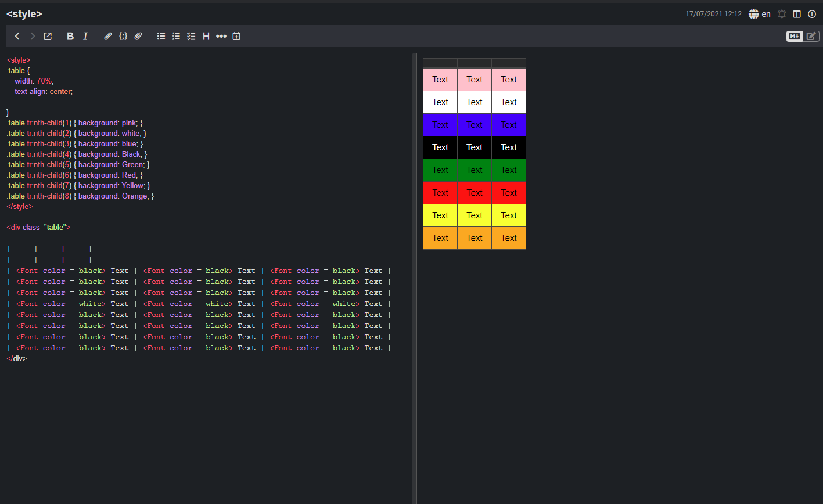The image size is (823, 504).
Task: Click the <div class="table"> line
Action: 38,227
